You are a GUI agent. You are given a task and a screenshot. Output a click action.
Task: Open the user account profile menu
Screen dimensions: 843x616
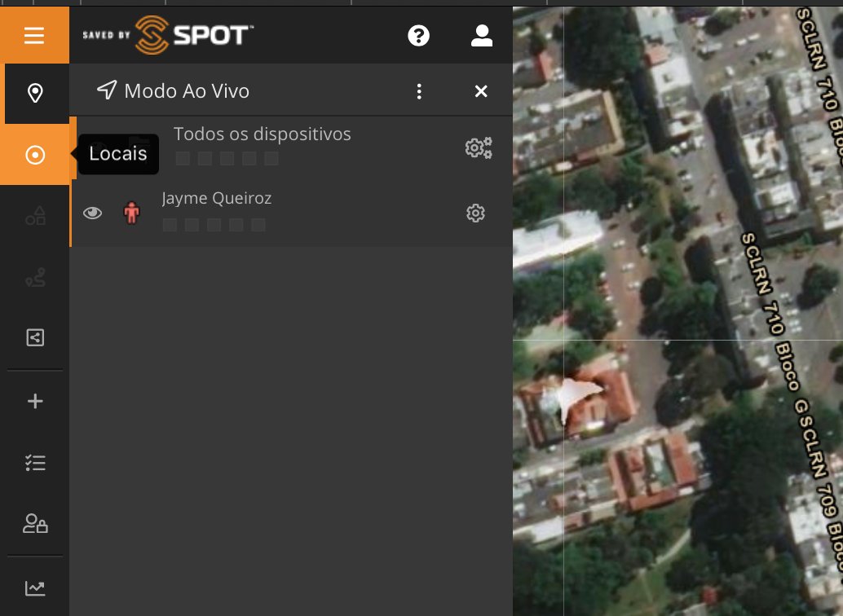482,36
